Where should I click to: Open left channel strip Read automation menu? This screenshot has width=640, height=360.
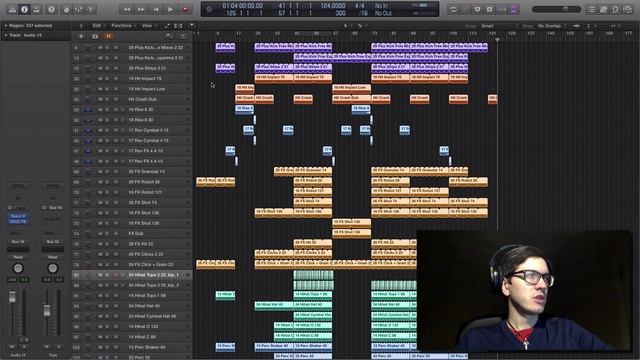(x=18, y=257)
